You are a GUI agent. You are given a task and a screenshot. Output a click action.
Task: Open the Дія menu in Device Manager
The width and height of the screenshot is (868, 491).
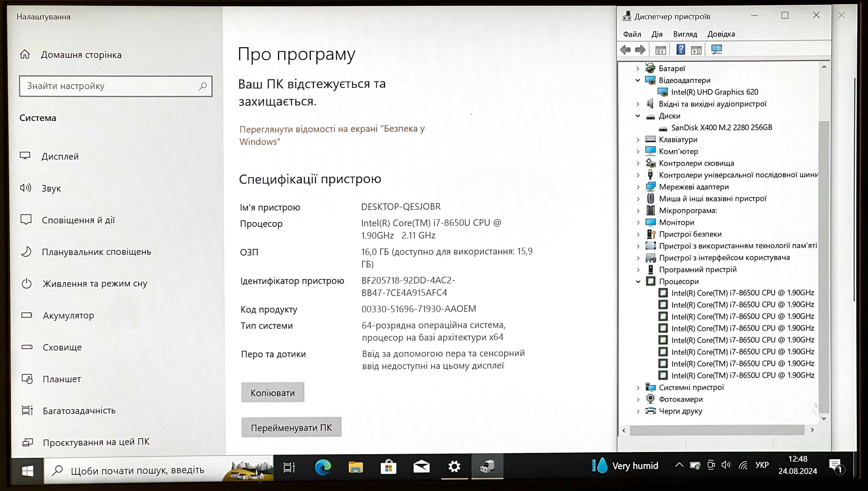pos(657,34)
